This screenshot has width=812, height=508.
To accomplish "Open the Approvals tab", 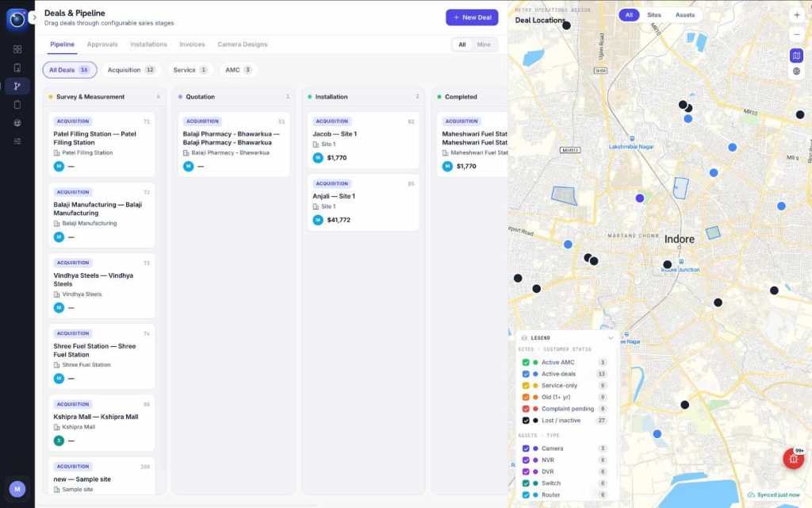I will 102,44.
